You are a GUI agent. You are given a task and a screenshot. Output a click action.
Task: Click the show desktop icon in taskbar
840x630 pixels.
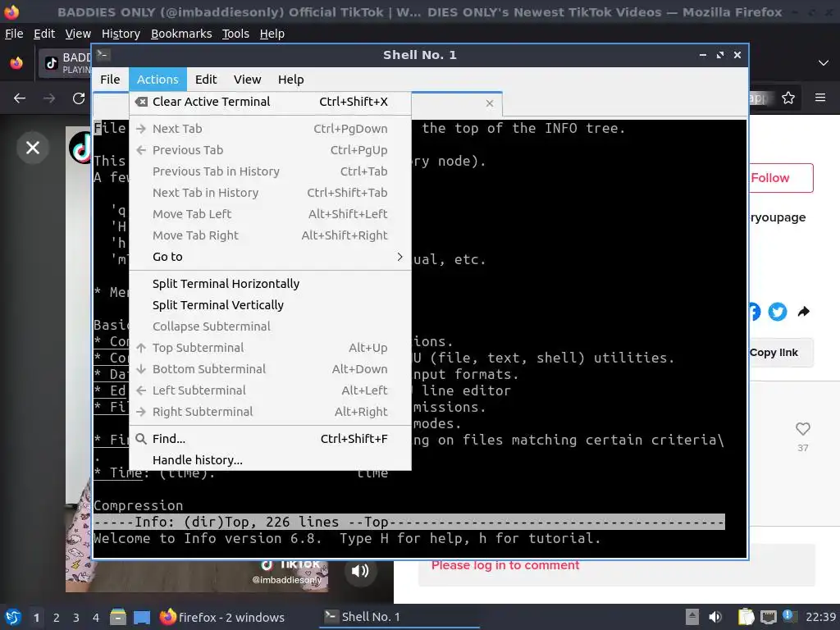tap(141, 617)
